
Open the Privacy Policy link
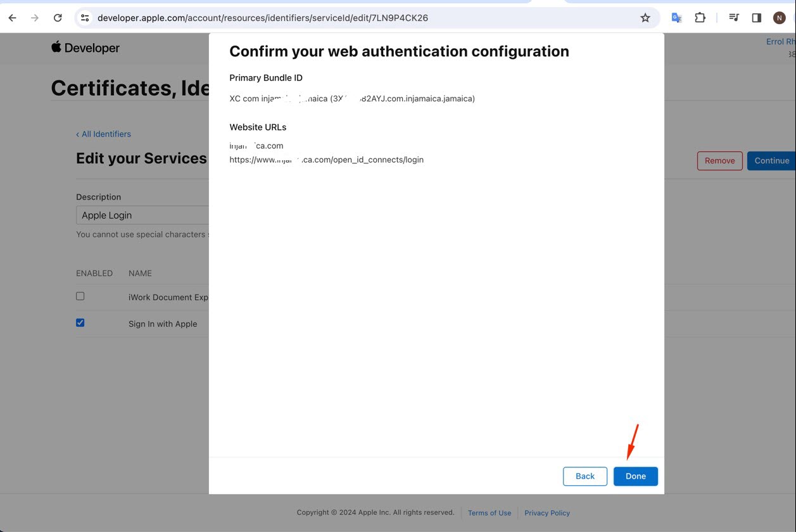pyautogui.click(x=547, y=513)
